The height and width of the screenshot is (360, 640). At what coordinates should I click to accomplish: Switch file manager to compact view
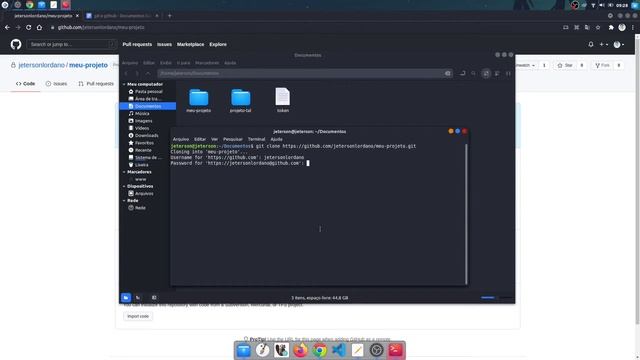click(508, 73)
